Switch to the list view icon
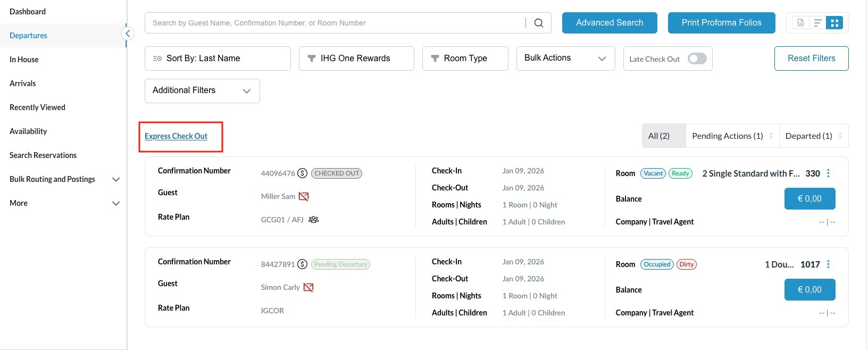Image resolution: width=868 pixels, height=350 pixels. [817, 23]
